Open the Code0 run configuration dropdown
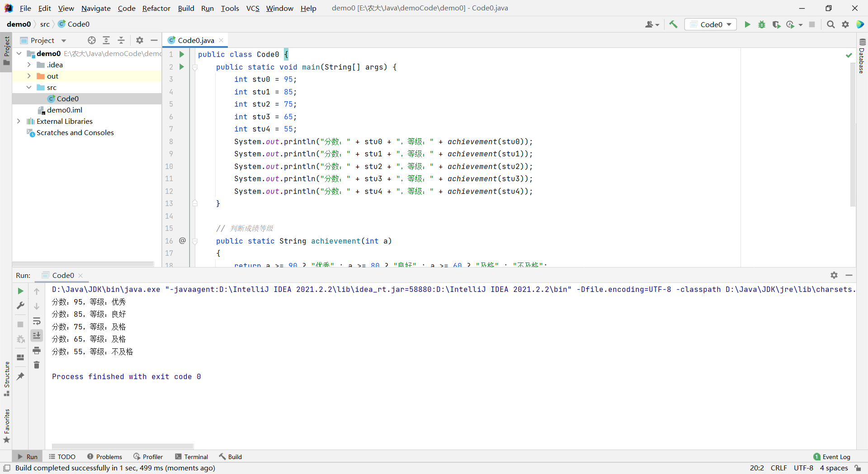The height and width of the screenshot is (474, 868). [711, 24]
